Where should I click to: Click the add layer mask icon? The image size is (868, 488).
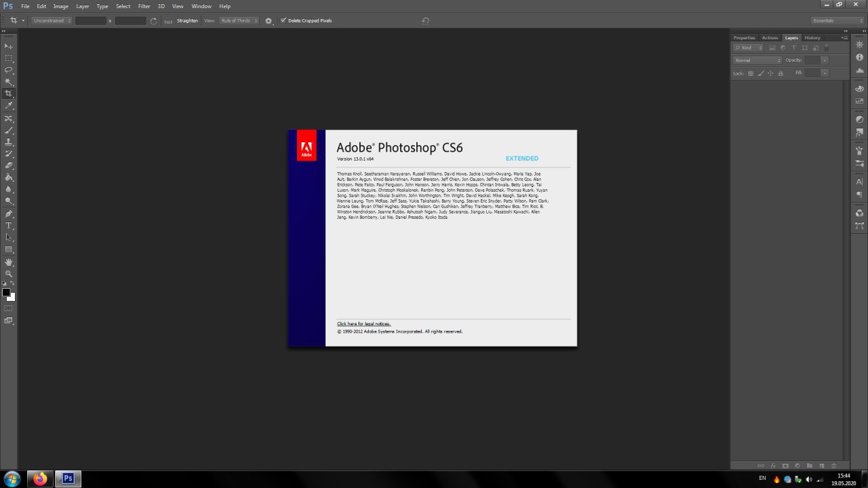coord(785,466)
